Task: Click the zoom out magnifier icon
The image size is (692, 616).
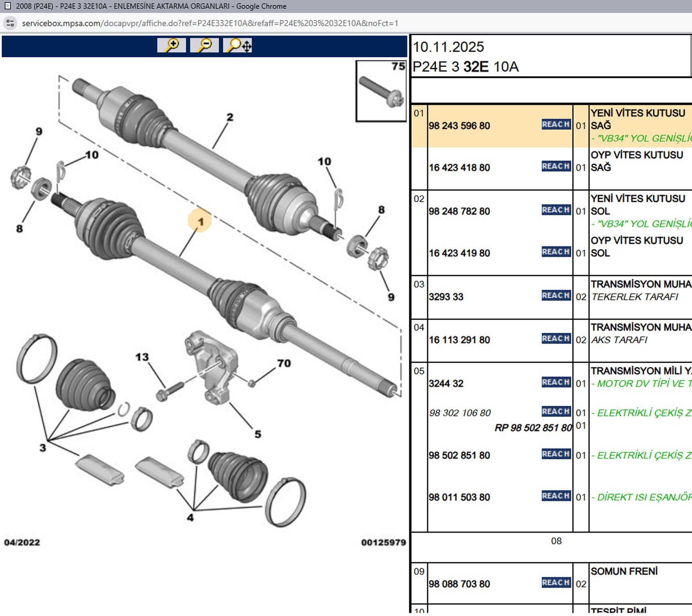Action: (x=204, y=45)
